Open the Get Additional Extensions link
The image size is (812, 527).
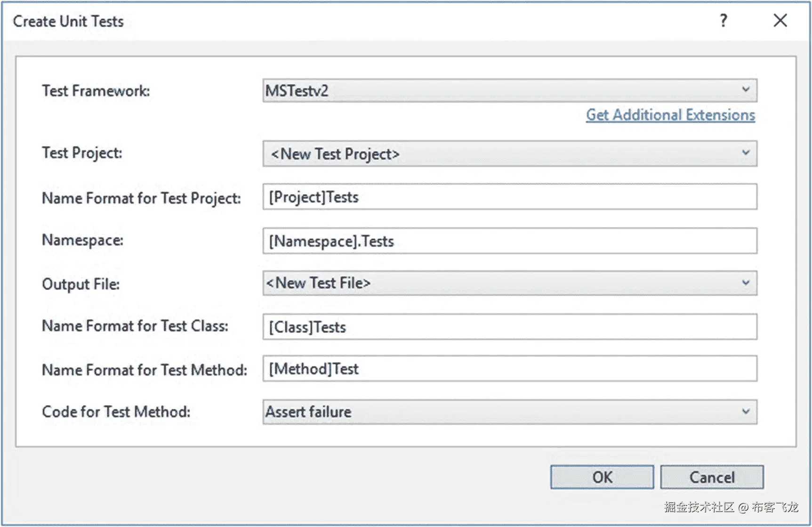(670, 115)
